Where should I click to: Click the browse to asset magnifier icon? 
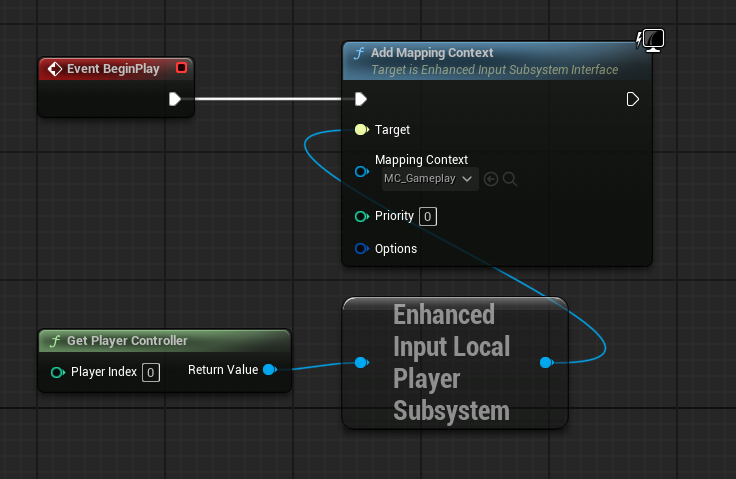pos(510,179)
